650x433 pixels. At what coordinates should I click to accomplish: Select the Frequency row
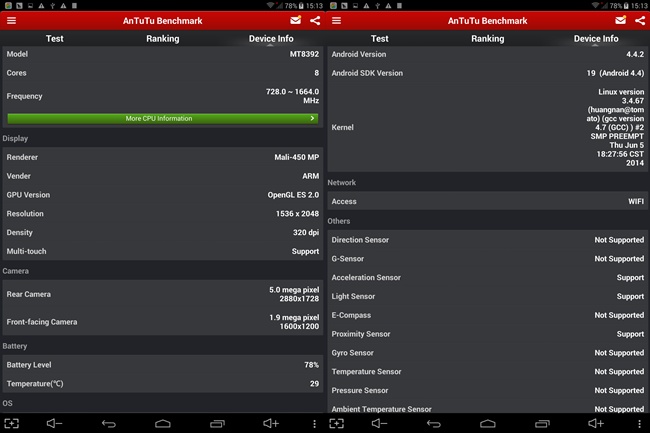[162, 96]
